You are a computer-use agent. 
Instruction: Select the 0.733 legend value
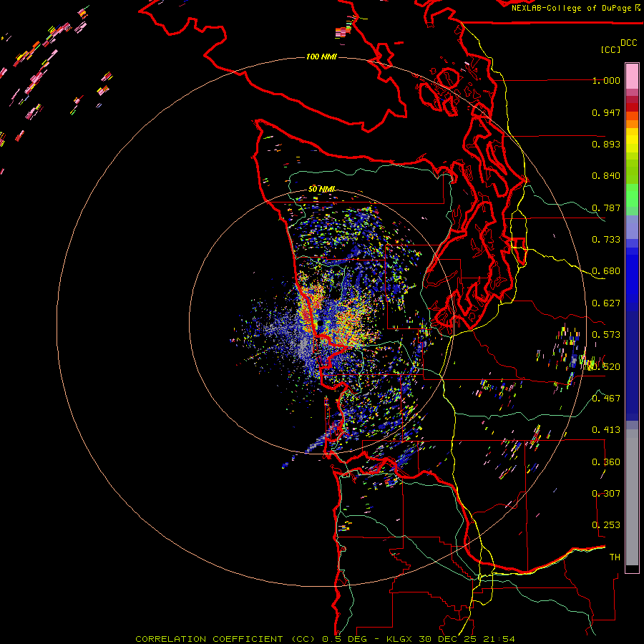[606, 240]
